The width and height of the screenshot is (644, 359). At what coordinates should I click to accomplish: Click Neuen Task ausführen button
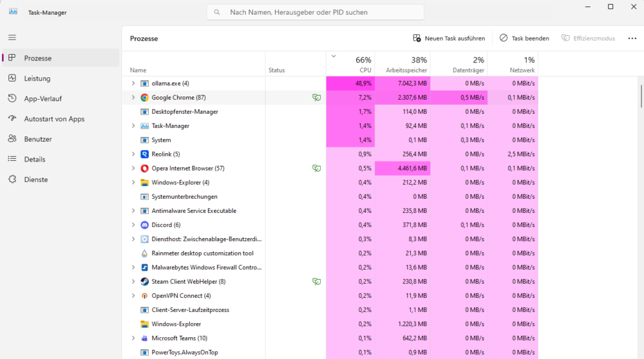point(449,38)
